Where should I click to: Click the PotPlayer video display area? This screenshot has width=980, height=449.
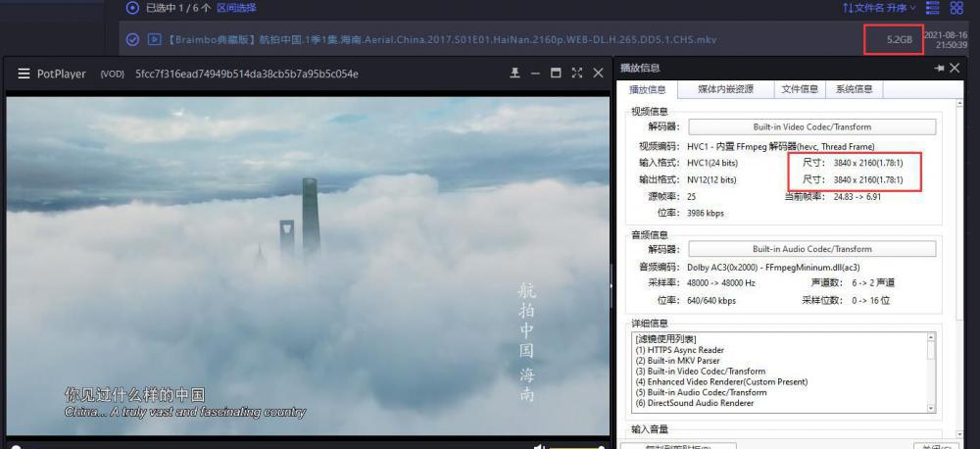tap(308, 267)
